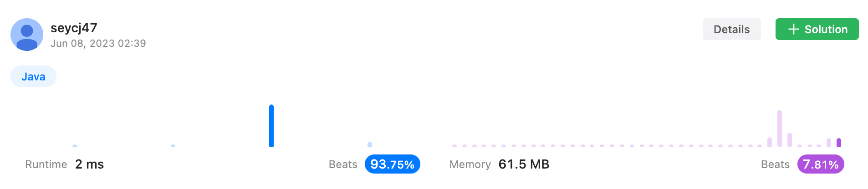Click the user profile avatar icon

27,35
